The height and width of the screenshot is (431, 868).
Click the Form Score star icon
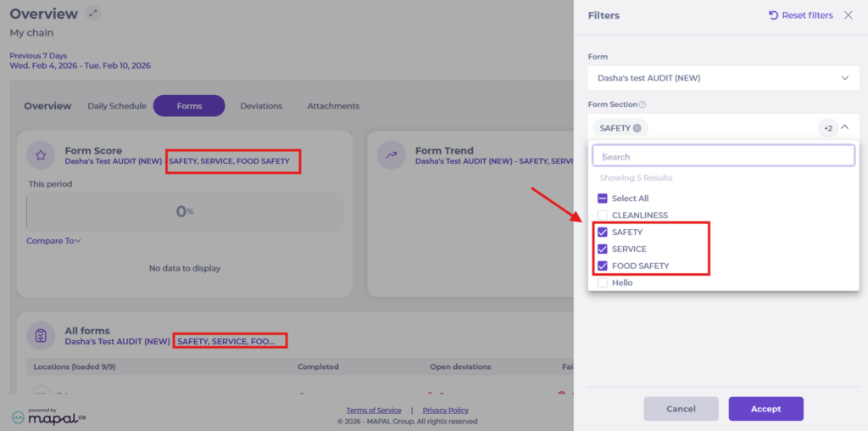tap(41, 155)
